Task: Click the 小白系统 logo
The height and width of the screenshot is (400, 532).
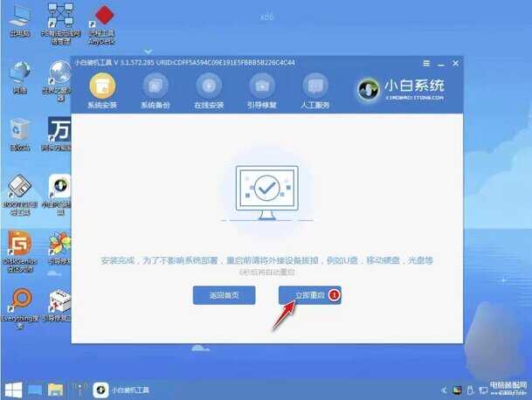Action: point(401,90)
